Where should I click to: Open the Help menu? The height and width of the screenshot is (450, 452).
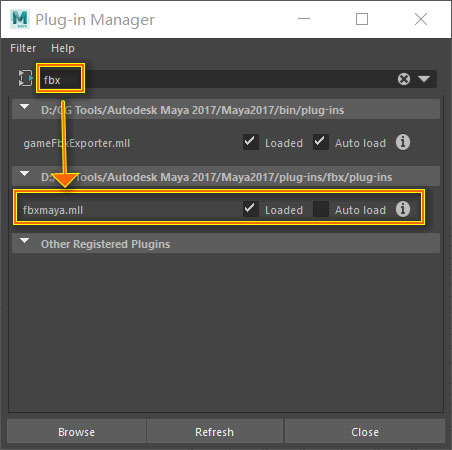click(63, 48)
